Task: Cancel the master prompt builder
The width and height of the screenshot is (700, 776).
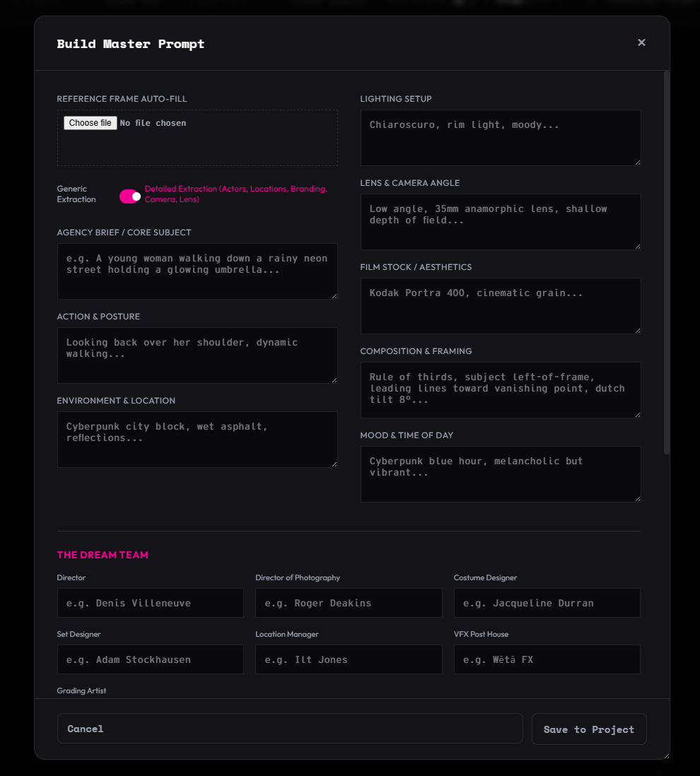Action: coord(290,729)
